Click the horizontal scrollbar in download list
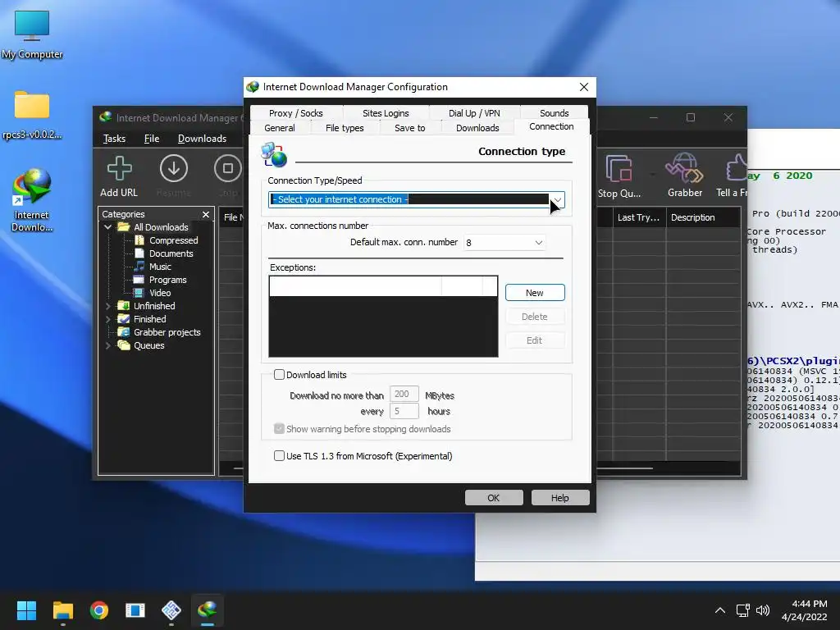The height and width of the screenshot is (630, 840). click(x=624, y=468)
